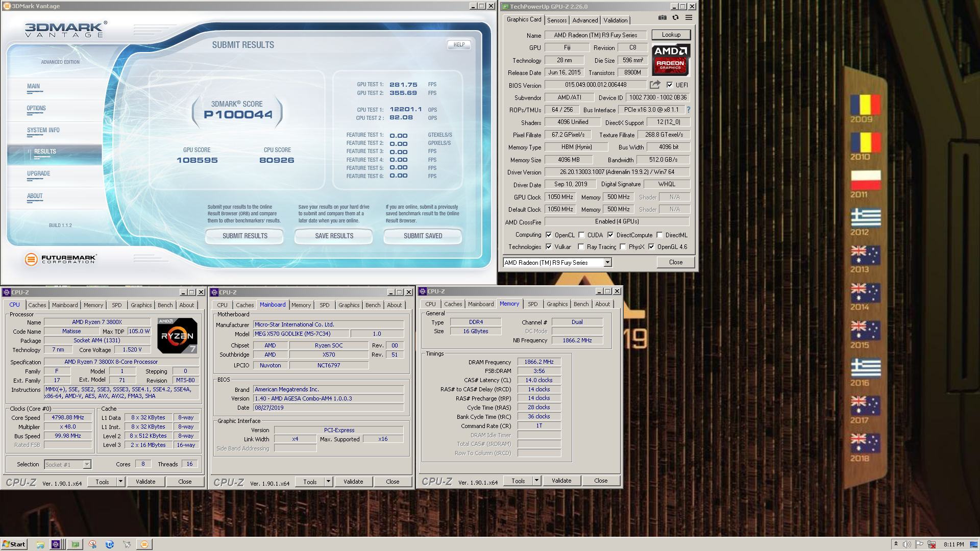This screenshot has width=980, height=551.
Task: Click the Lookup button in GPU-Z
Action: point(671,35)
